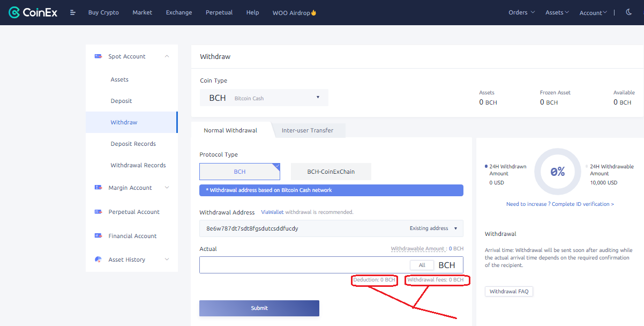Click the 24H Withdrawn Amount legend
Image resolution: width=644 pixels, height=326 pixels.
506,170
